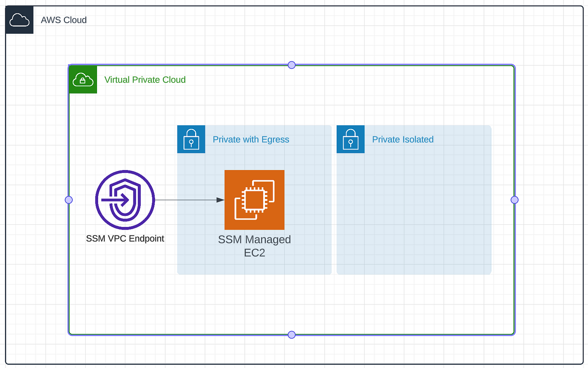Select the AWS Cloud label
The height and width of the screenshot is (368, 588).
tap(64, 20)
